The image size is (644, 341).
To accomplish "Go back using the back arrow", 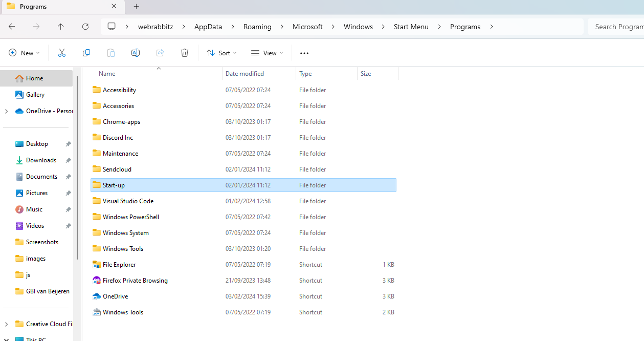I will tap(11, 26).
